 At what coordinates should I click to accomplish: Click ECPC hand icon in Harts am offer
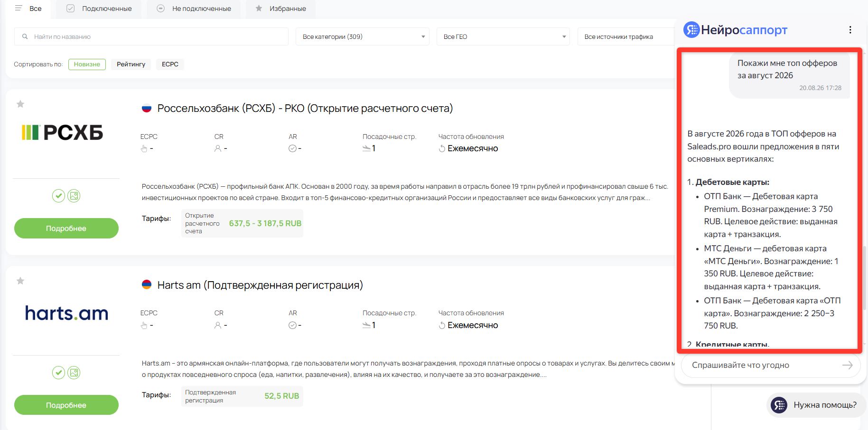(144, 325)
